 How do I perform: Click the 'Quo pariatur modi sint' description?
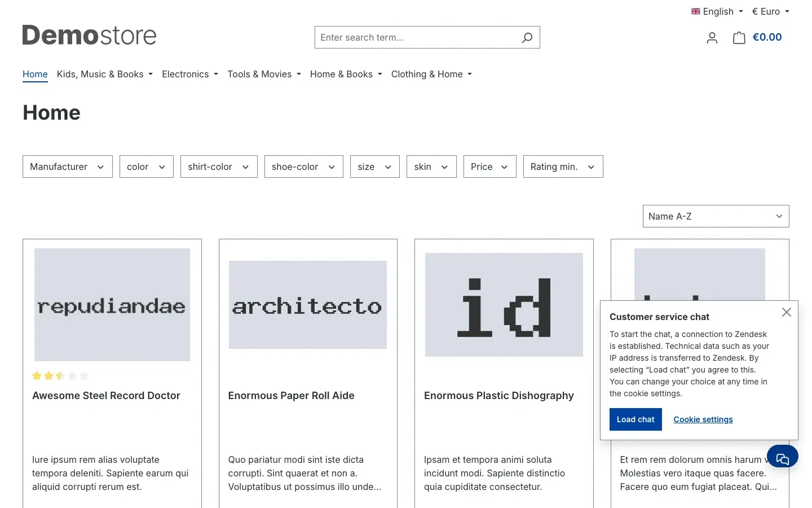pos(304,473)
